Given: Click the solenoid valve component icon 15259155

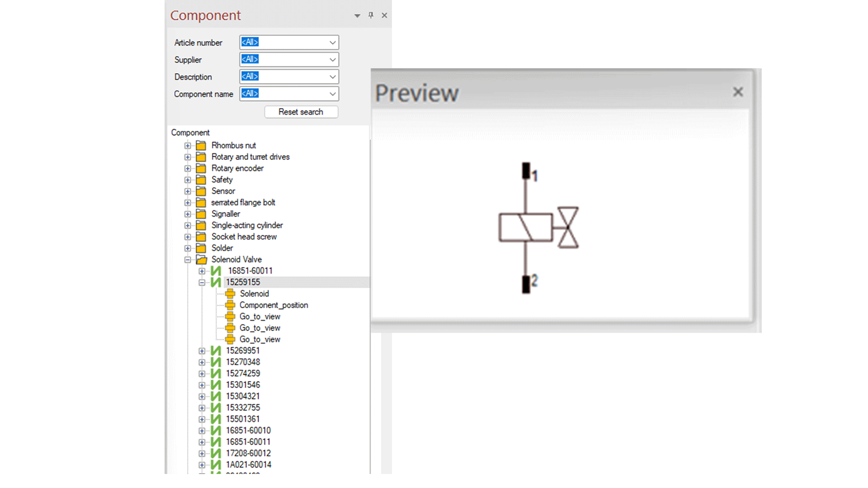Looking at the screenshot, I should tap(217, 282).
